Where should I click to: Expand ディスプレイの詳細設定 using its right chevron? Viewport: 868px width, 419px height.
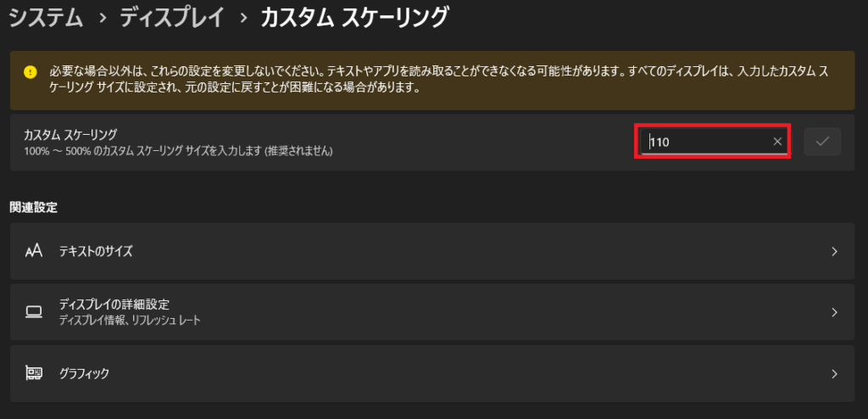click(x=835, y=313)
